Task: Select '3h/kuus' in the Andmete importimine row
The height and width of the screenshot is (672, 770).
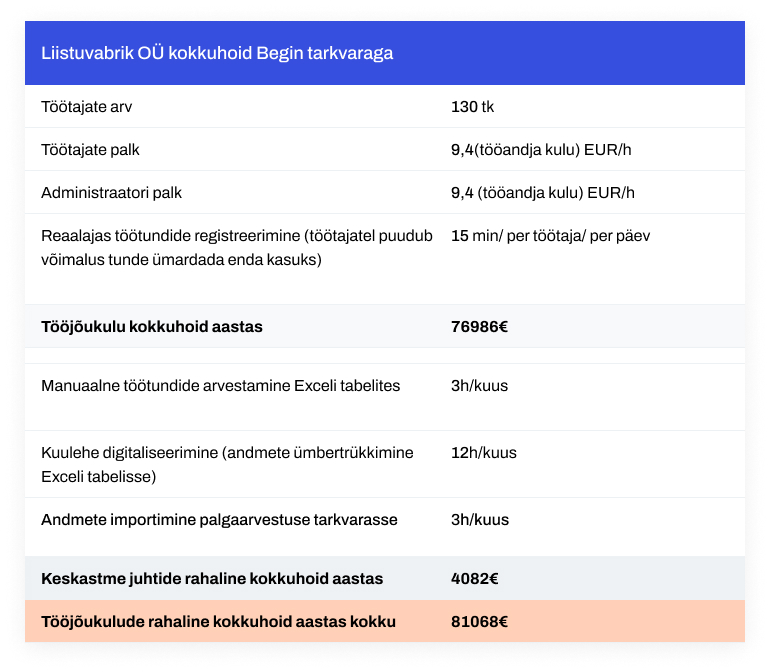Action: point(480,520)
